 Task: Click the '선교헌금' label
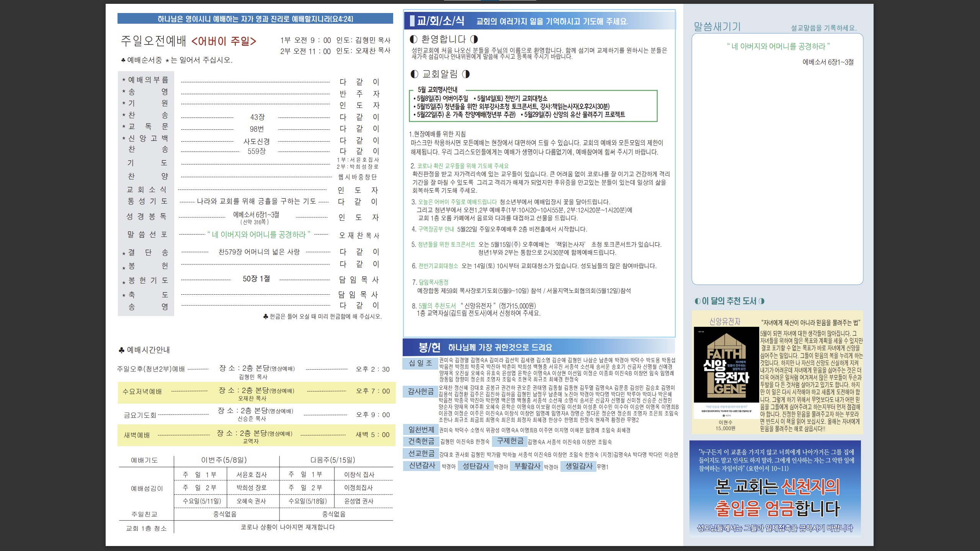420,453
